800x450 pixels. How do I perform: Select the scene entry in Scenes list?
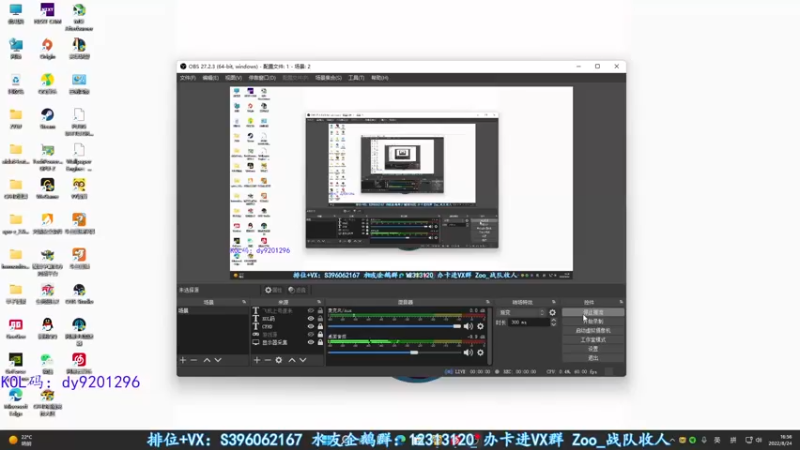pyautogui.click(x=213, y=311)
